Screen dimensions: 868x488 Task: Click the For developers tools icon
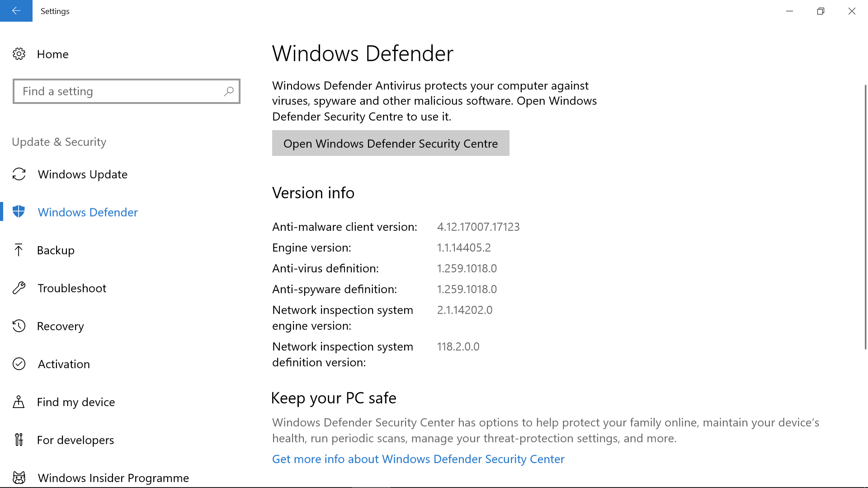(x=19, y=440)
